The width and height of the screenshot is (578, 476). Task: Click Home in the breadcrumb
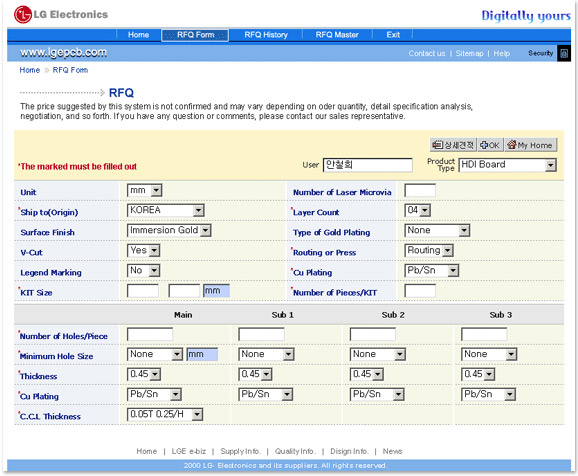pyautogui.click(x=29, y=70)
